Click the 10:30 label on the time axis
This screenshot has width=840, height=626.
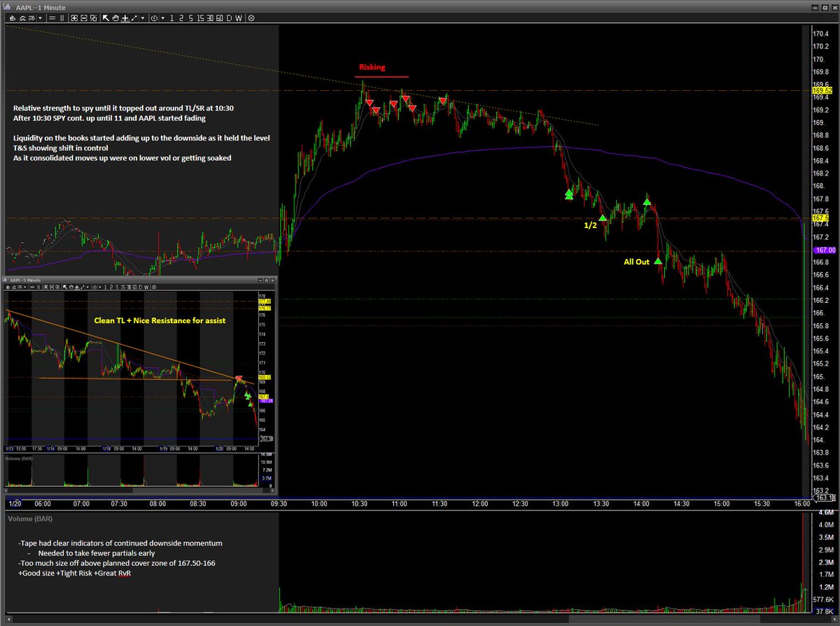click(360, 504)
